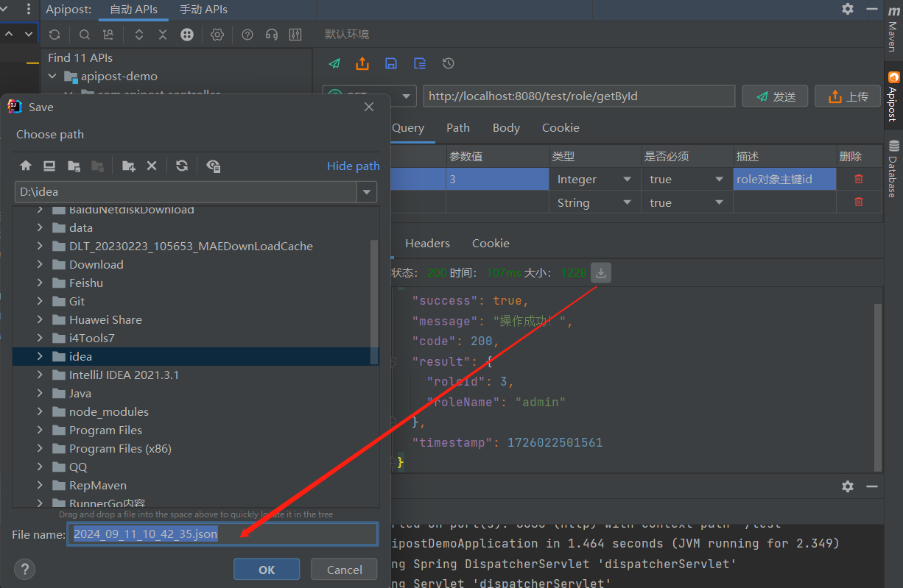This screenshot has width=903, height=588.
Task: Expand the Download folder
Action: 40,265
